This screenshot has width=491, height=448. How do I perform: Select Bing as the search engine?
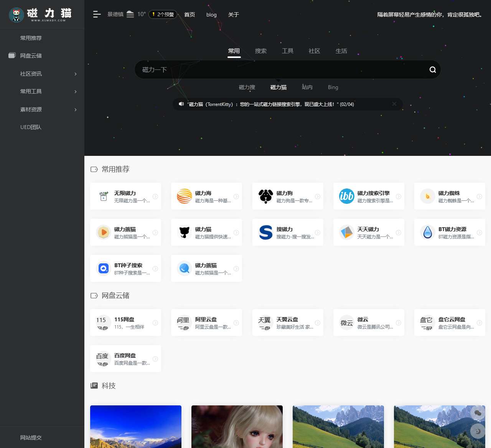333,87
